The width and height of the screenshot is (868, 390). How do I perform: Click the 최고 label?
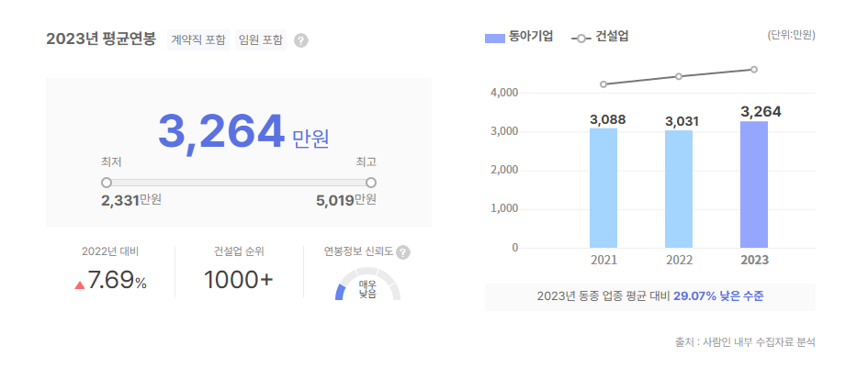point(366,162)
